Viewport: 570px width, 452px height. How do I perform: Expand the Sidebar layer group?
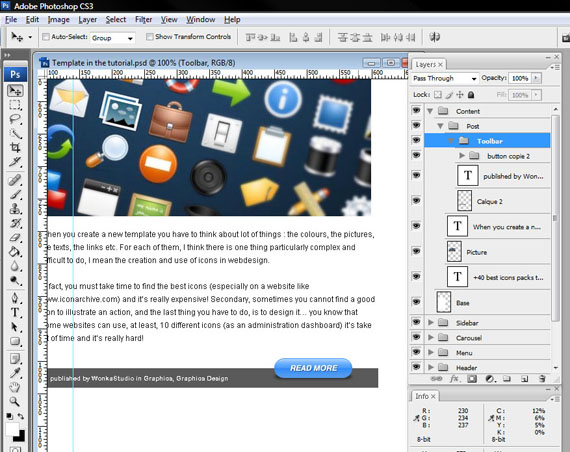(x=431, y=323)
